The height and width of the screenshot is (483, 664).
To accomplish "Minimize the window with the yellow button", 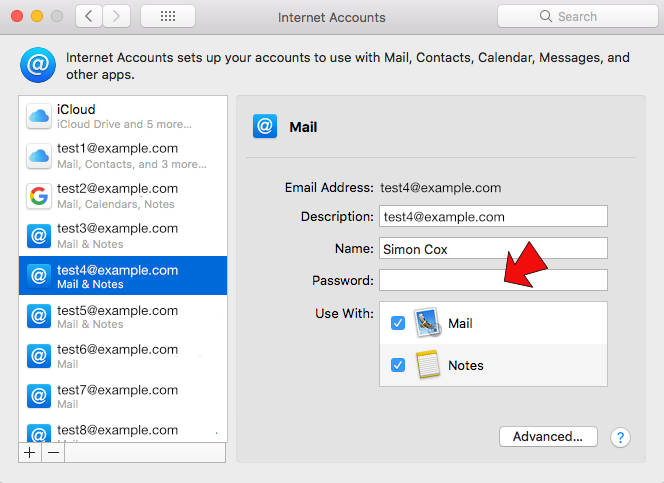I will 37,16.
